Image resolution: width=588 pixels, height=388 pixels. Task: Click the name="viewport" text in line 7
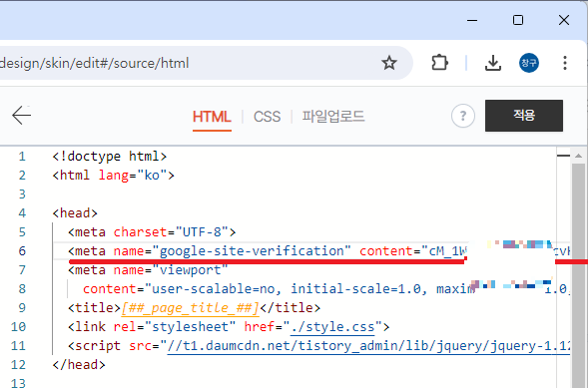(x=171, y=270)
